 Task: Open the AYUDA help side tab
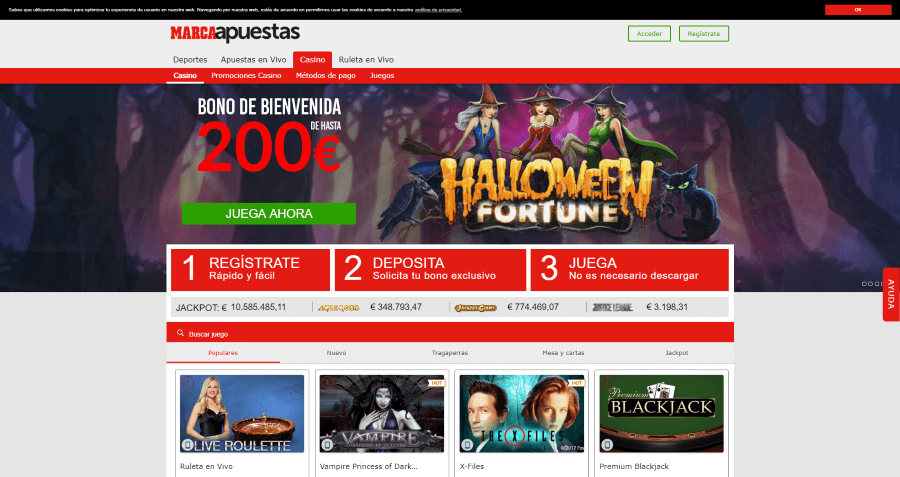click(891, 294)
